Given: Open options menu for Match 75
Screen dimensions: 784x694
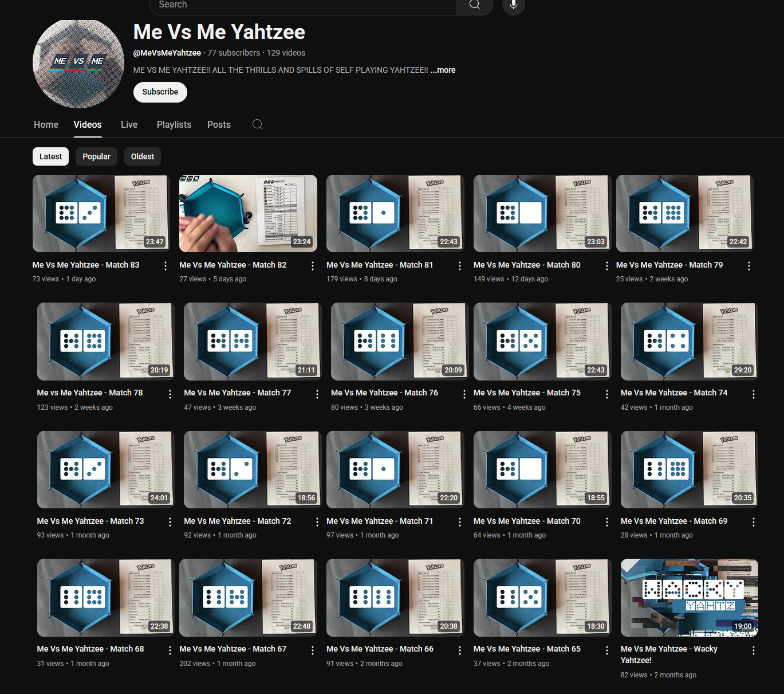Looking at the screenshot, I should coord(607,394).
